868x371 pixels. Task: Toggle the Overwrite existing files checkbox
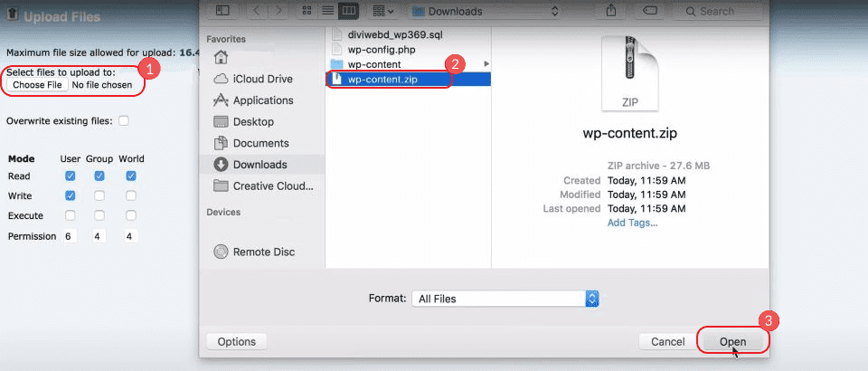[x=124, y=120]
